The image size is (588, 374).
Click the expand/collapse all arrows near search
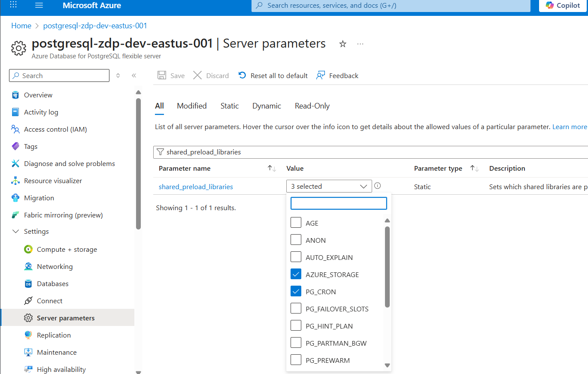tap(118, 75)
